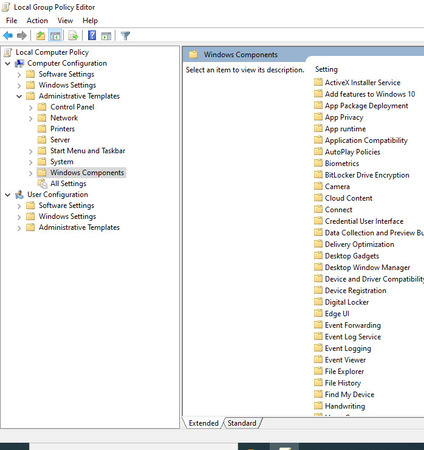Switch to the Standard tab
Viewport: 424px width, 450px height.
[242, 423]
